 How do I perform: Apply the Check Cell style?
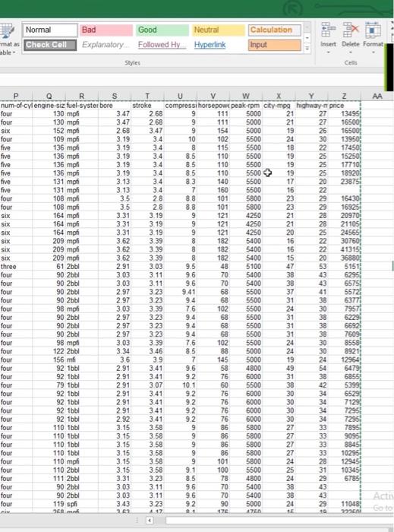(x=50, y=45)
